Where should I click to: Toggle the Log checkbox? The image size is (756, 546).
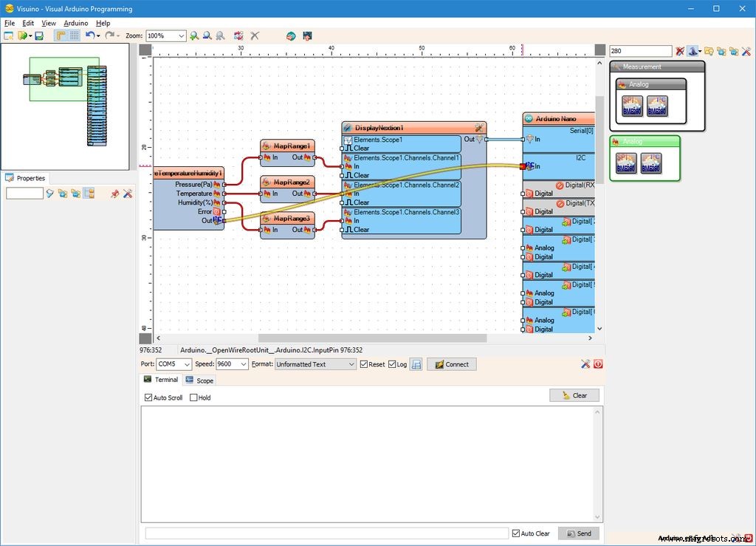pos(392,364)
